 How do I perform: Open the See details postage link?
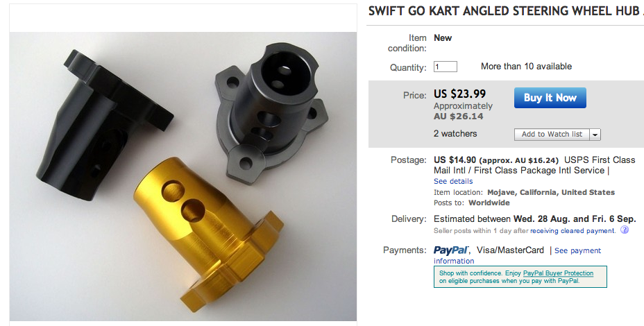(x=453, y=181)
